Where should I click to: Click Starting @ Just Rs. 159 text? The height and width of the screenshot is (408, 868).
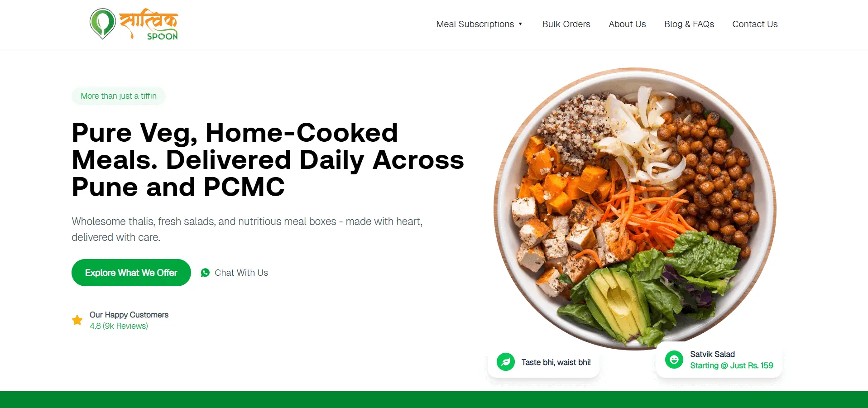(732, 365)
